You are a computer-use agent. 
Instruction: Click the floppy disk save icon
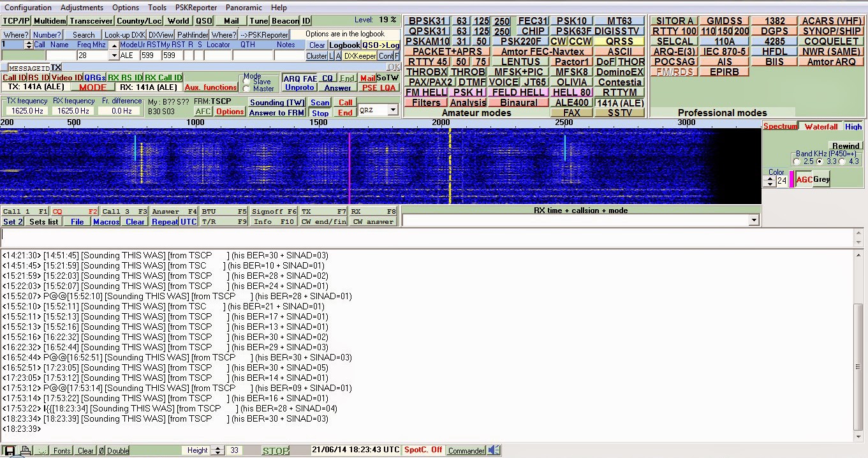(10, 451)
